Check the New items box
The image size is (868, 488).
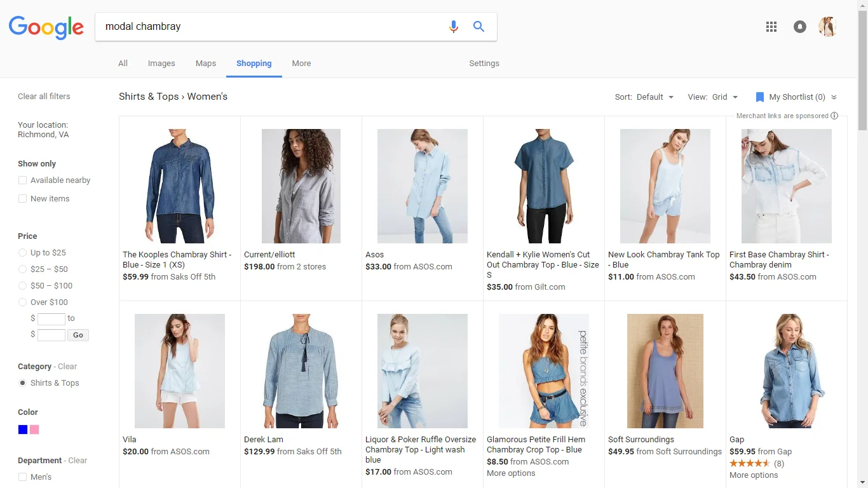pyautogui.click(x=23, y=199)
